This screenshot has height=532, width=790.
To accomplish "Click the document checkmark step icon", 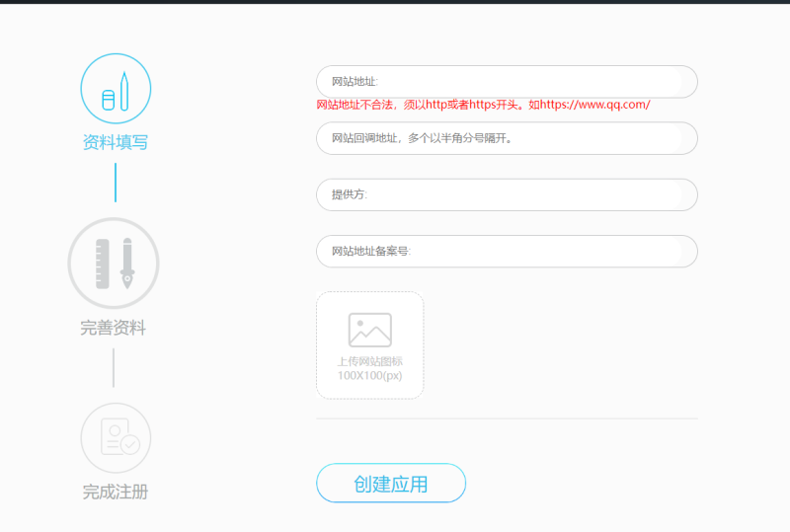I will [116, 438].
